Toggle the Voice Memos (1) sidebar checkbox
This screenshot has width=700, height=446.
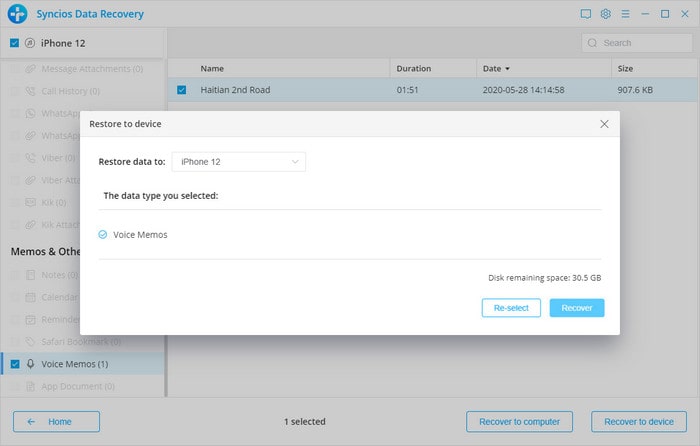[15, 364]
